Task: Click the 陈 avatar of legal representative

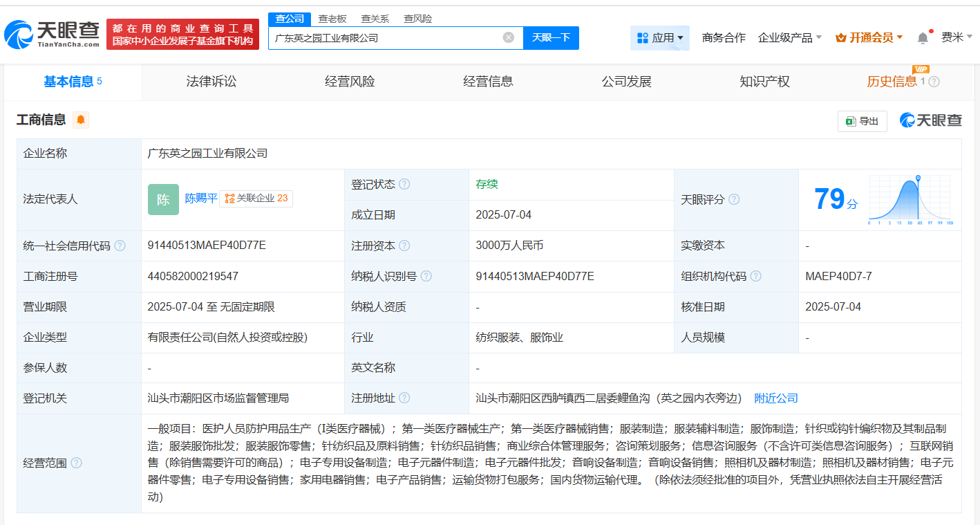Action: (163, 199)
